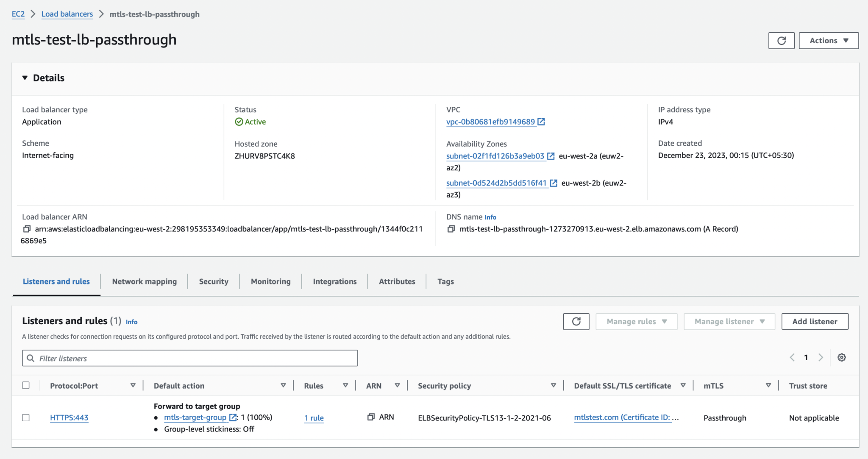Refresh the load balancer page
Image resolution: width=868 pixels, height=459 pixels.
781,40
